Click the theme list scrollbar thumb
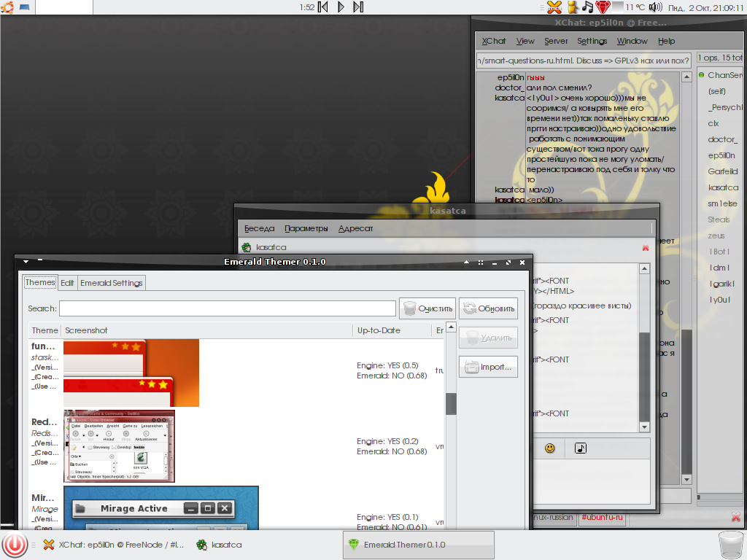The image size is (747, 560). [x=451, y=404]
